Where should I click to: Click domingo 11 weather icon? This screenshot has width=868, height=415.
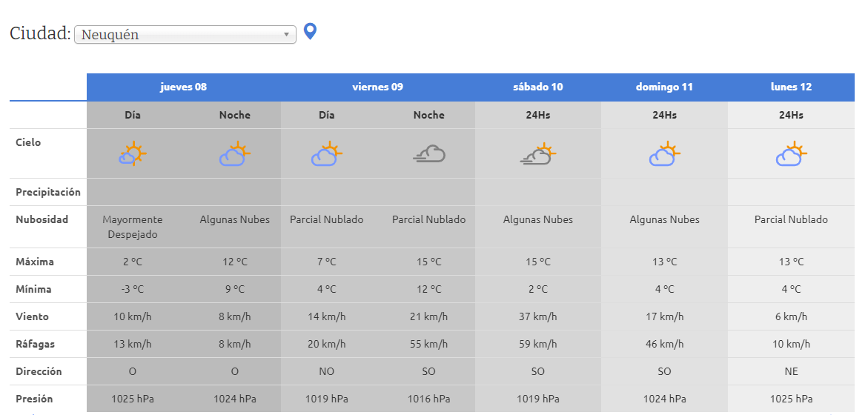point(664,154)
